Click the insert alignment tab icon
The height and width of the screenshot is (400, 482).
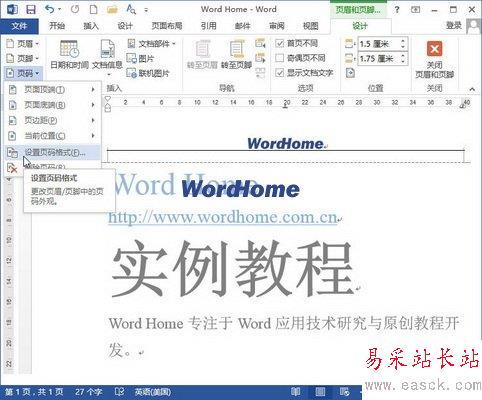[350, 73]
